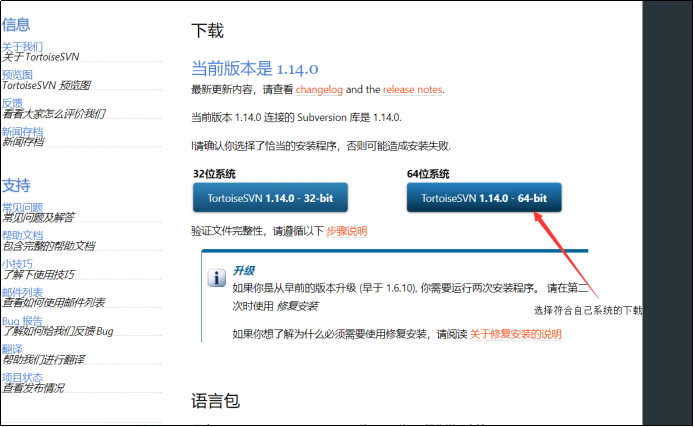Download TortoiseSVN 1.14.0 64-bit installer
The width and height of the screenshot is (694, 427).
(x=484, y=198)
